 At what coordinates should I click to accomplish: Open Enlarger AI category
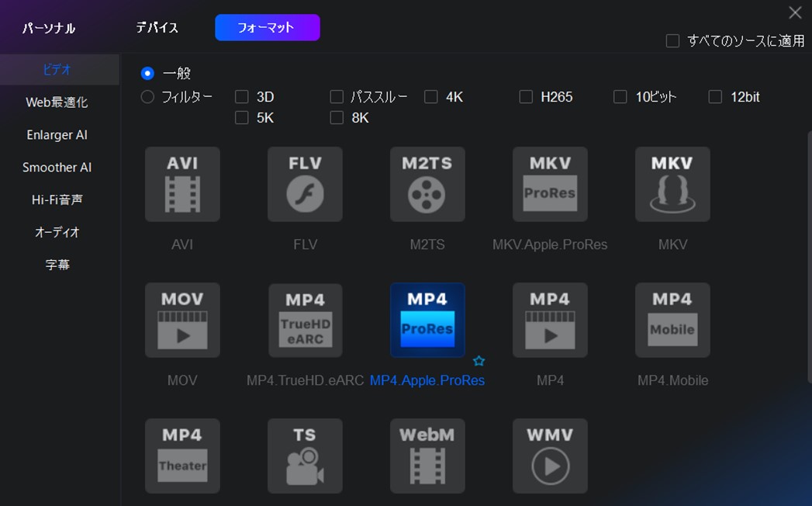57,135
